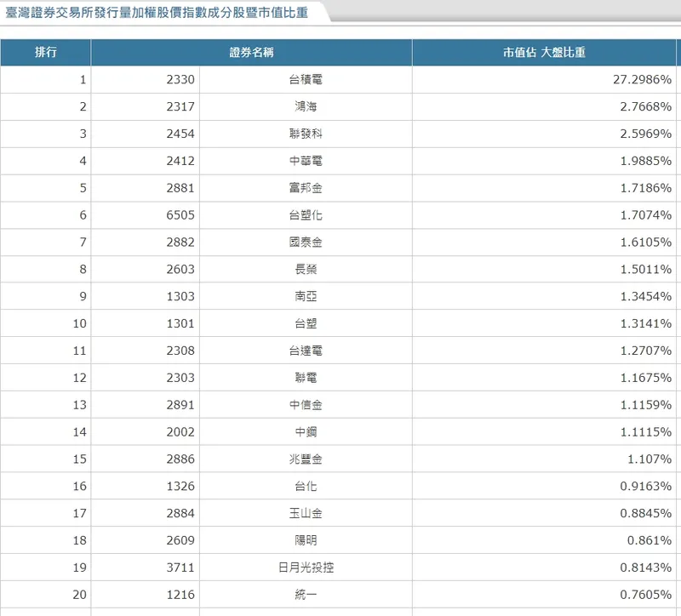Viewport: 681px width, 616px height.
Task: Select weight value 0.861%
Action: click(650, 540)
